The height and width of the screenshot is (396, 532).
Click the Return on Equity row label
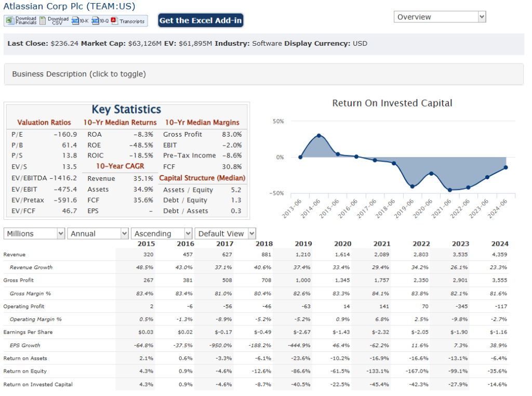(25, 371)
